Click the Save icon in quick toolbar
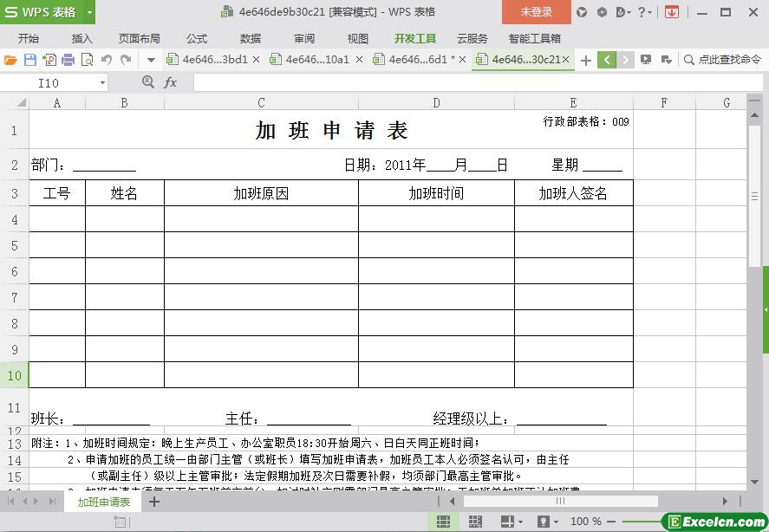 [x=29, y=60]
